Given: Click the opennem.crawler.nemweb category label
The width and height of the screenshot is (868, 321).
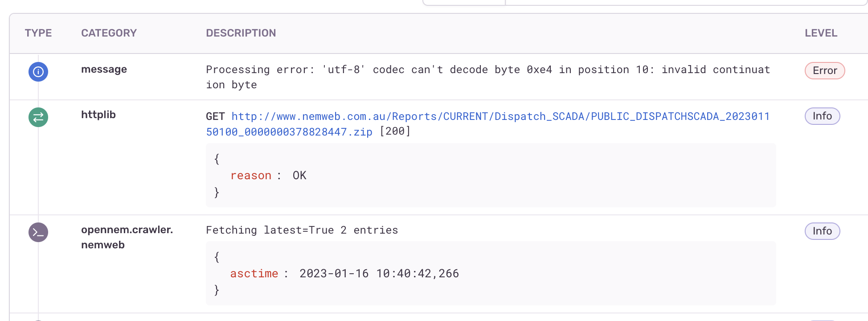Looking at the screenshot, I should coord(127,237).
